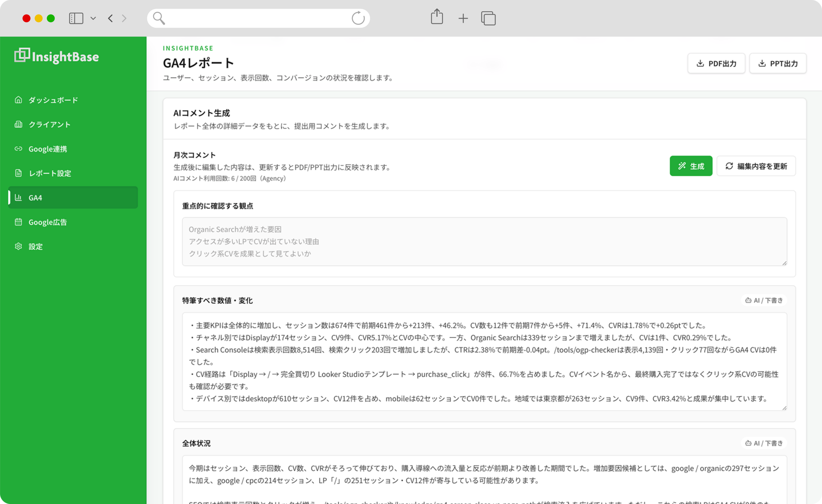Show tab overview icon

pyautogui.click(x=488, y=18)
